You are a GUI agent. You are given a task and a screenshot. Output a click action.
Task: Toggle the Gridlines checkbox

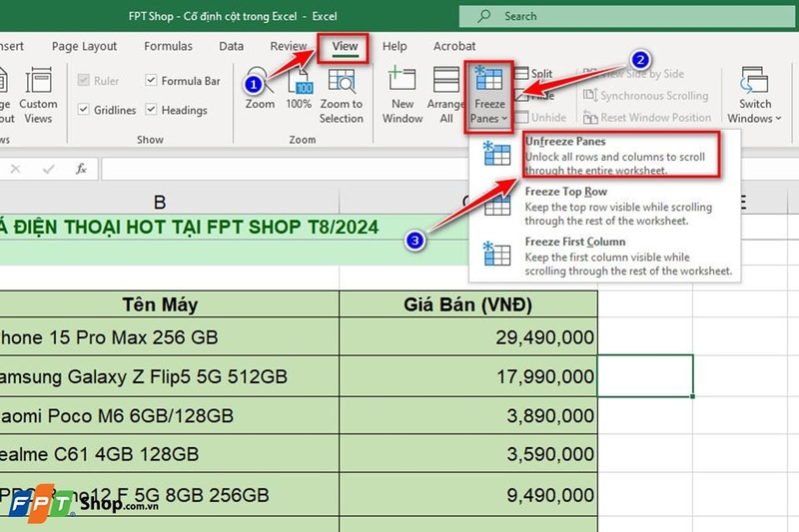(x=84, y=109)
